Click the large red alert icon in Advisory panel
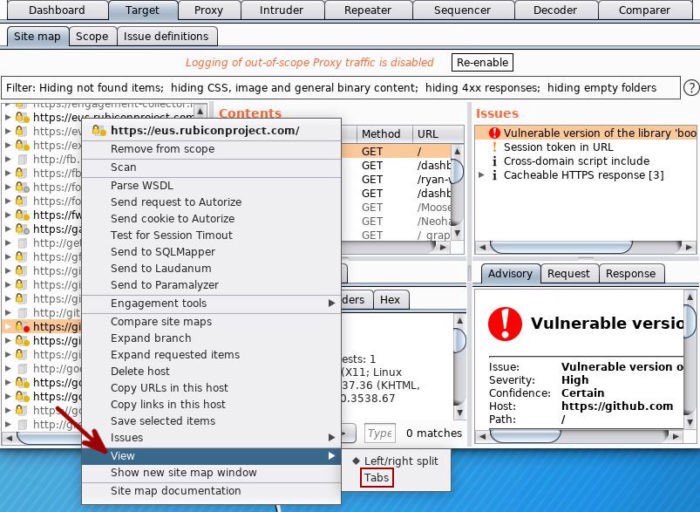700x512 pixels. coord(505,324)
